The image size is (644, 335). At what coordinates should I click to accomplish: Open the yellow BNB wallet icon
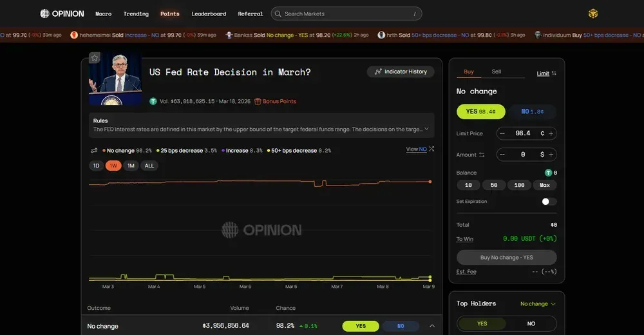click(x=592, y=14)
